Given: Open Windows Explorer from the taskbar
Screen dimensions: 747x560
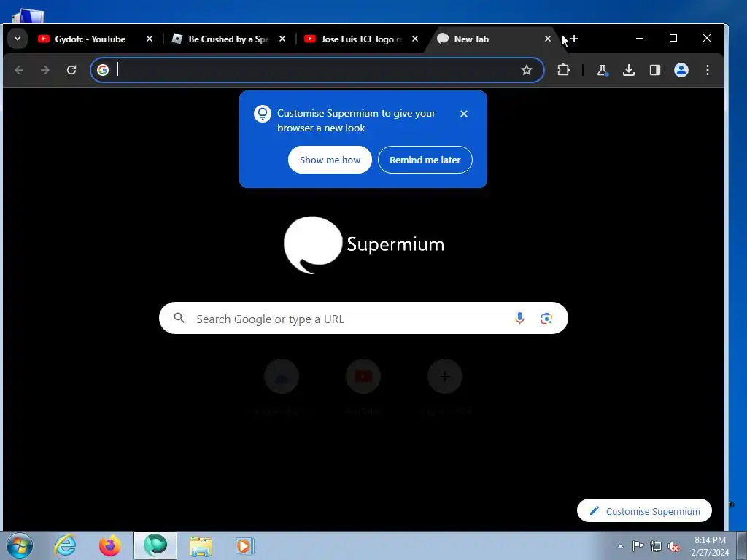Looking at the screenshot, I should pyautogui.click(x=201, y=545).
